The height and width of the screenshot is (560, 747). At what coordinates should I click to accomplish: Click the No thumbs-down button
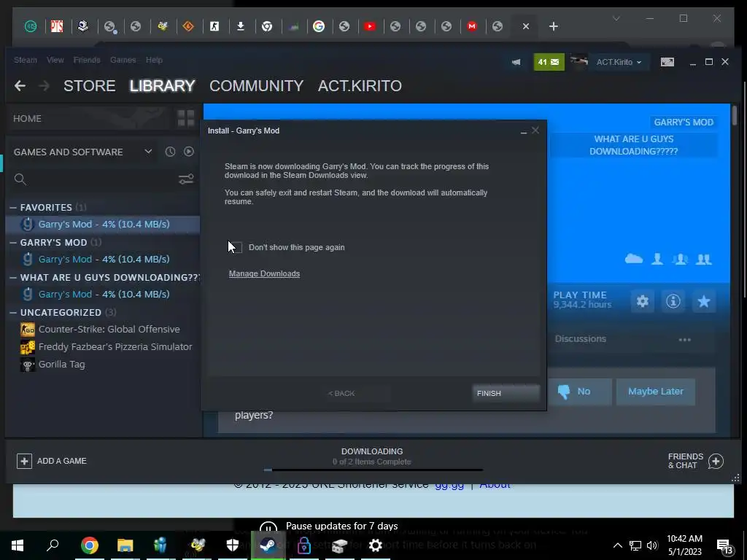tap(580, 392)
